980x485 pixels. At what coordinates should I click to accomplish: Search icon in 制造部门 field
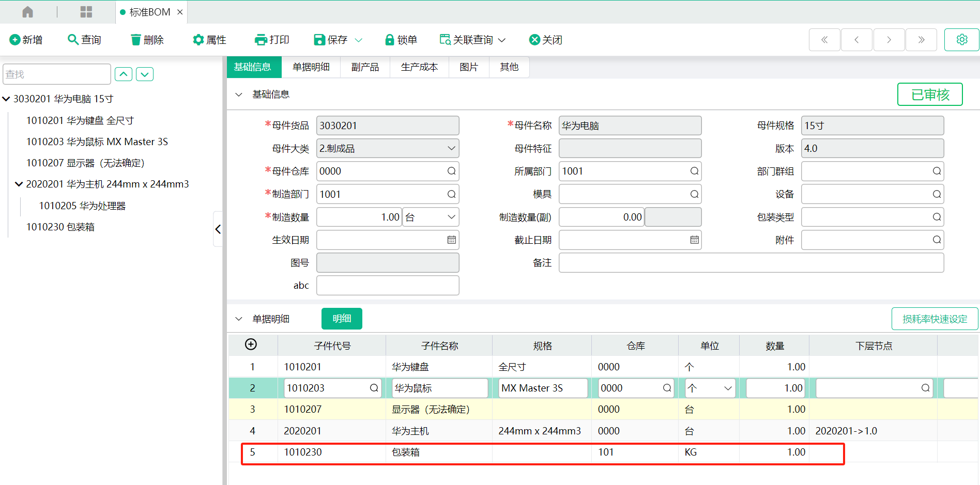tap(451, 194)
